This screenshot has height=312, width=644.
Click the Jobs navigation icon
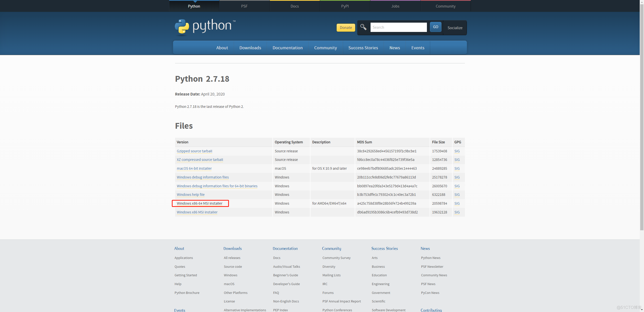394,6
